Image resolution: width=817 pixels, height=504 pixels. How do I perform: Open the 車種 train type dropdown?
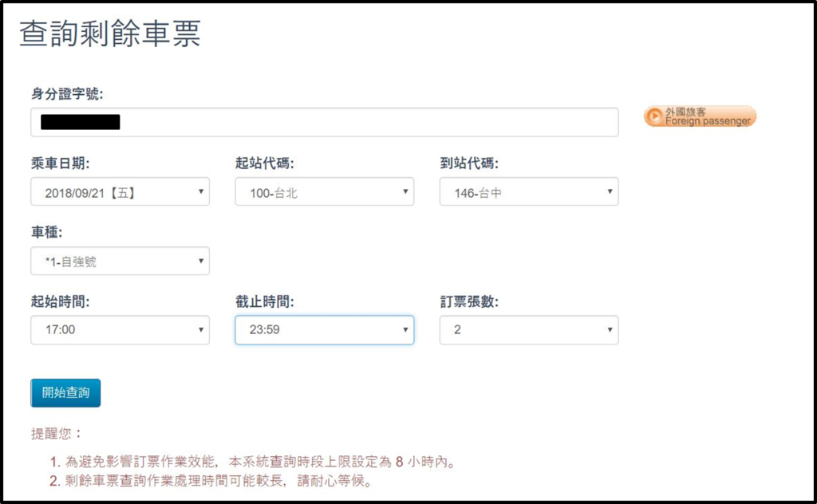point(120,261)
